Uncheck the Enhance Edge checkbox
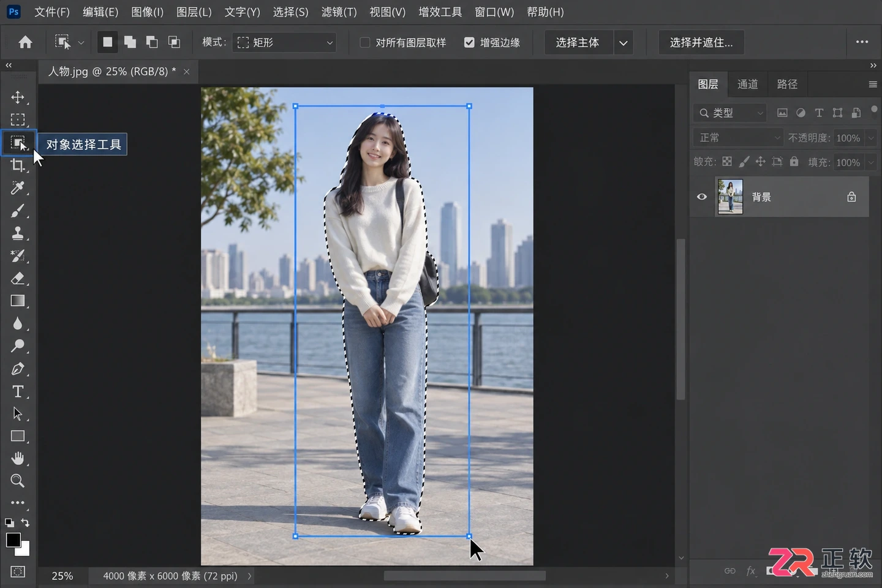The width and height of the screenshot is (882, 588). click(x=469, y=42)
